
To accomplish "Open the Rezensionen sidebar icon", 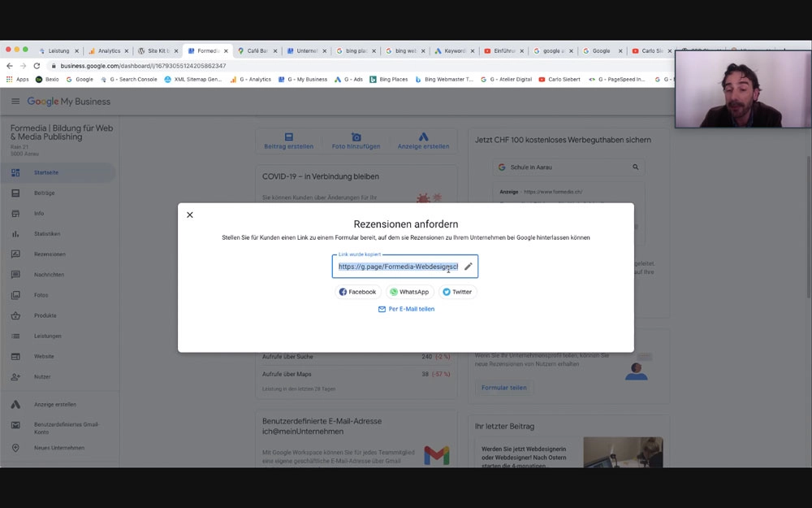I will (16, 254).
